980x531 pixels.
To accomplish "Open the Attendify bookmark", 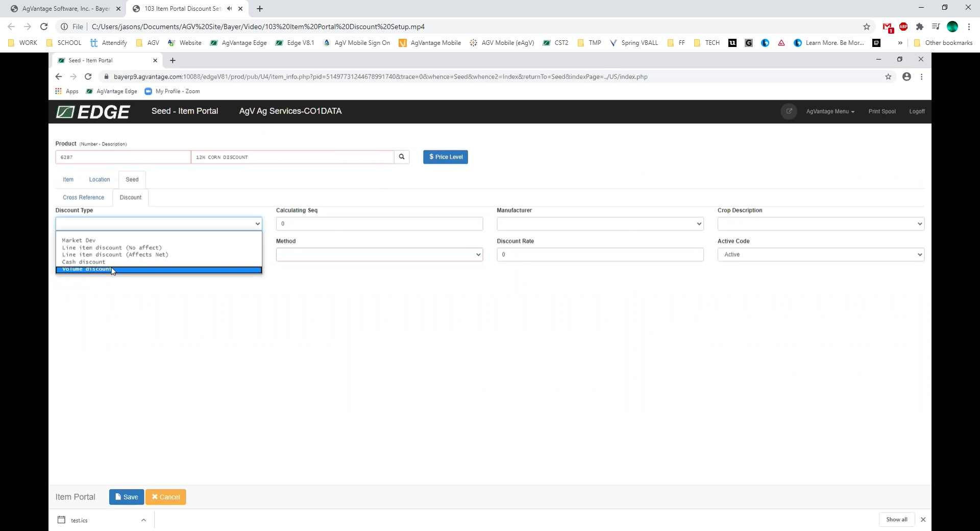I will pos(109,43).
